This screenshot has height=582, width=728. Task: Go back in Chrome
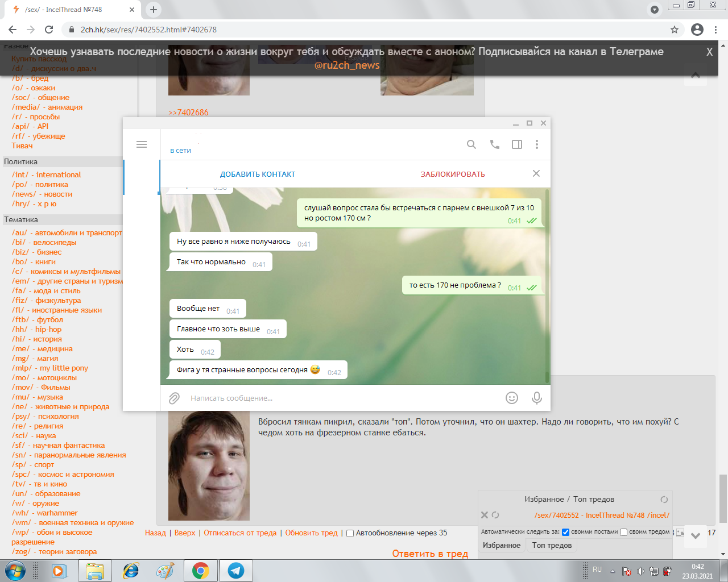(13, 30)
